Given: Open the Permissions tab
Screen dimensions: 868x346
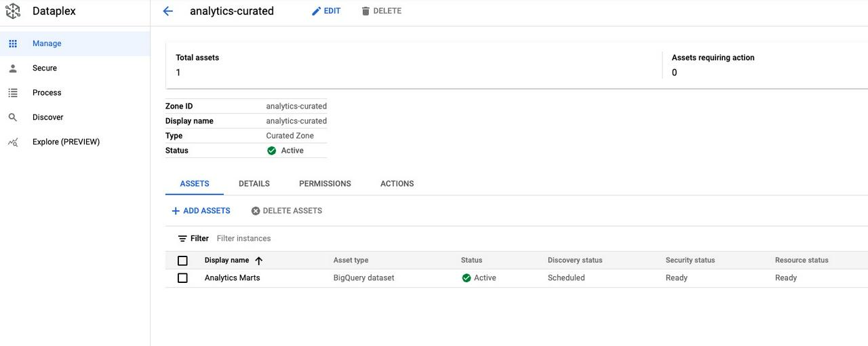Looking at the screenshot, I should [x=325, y=184].
